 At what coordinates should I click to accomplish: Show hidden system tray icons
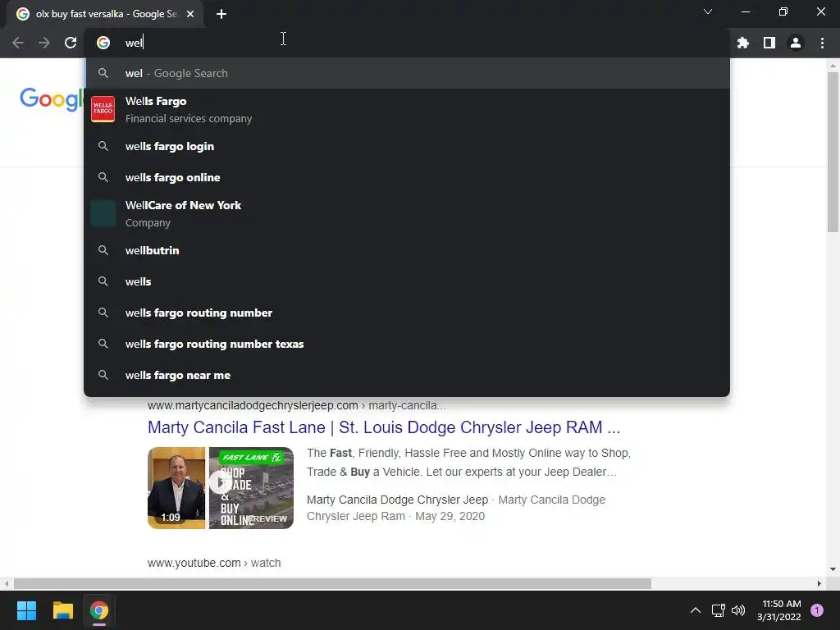point(696,610)
